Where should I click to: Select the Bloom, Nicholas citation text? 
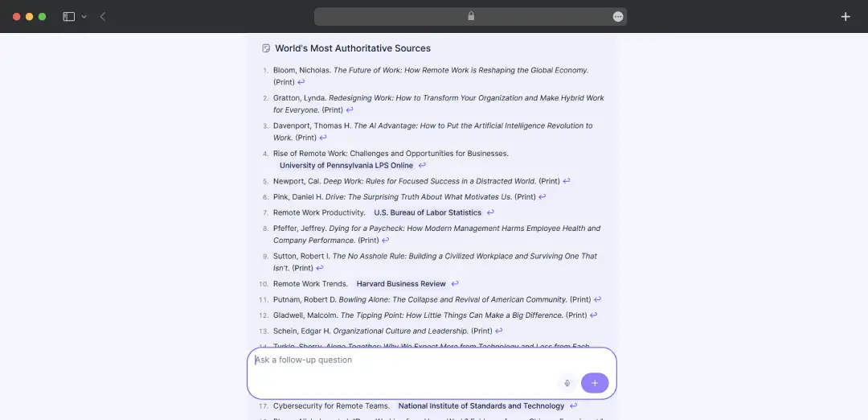tap(431, 76)
